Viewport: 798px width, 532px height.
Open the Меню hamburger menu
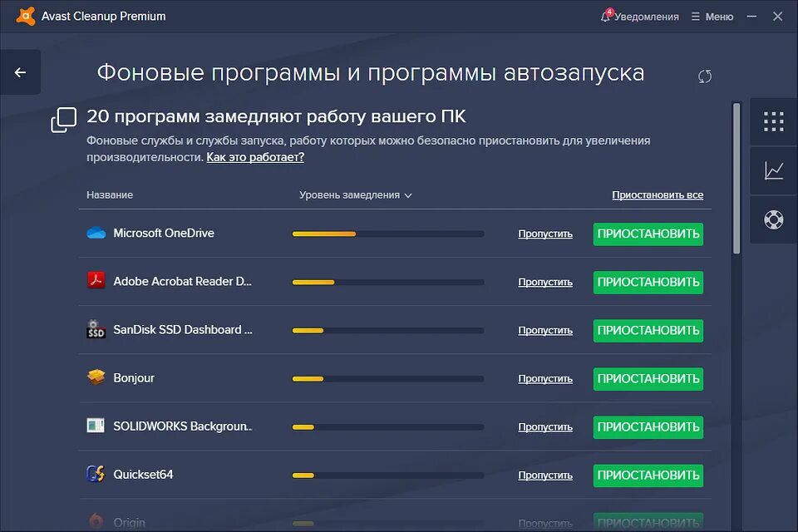(712, 17)
